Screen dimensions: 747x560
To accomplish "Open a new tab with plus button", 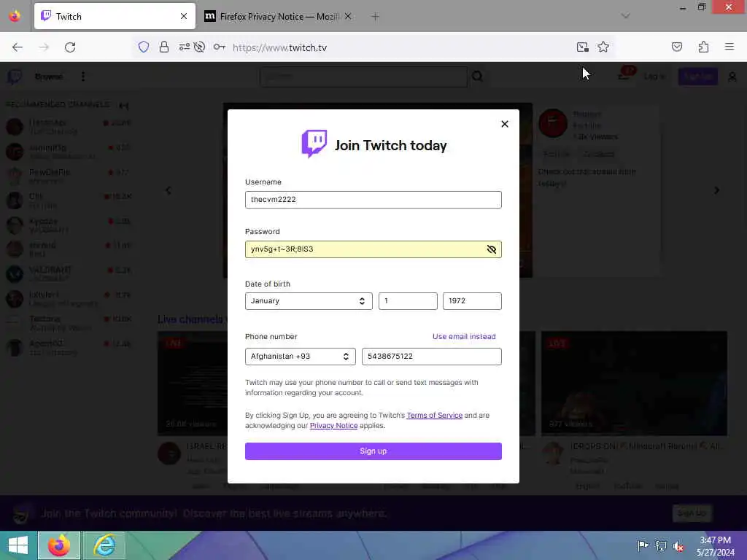I will pyautogui.click(x=375, y=17).
